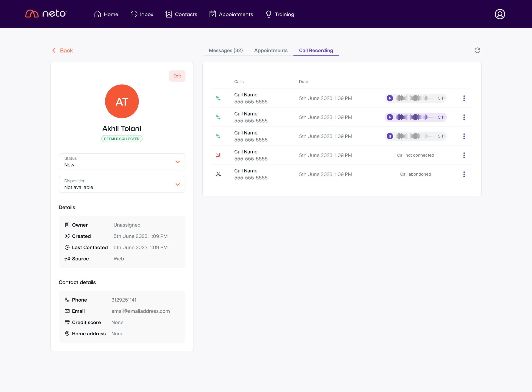Viewport: 532px width, 392px height.
Task: Click the Akhil Tolani name heading
Action: (122, 128)
